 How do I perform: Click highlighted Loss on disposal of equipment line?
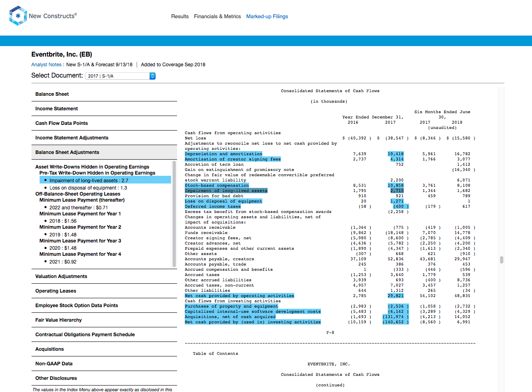tap(224, 201)
